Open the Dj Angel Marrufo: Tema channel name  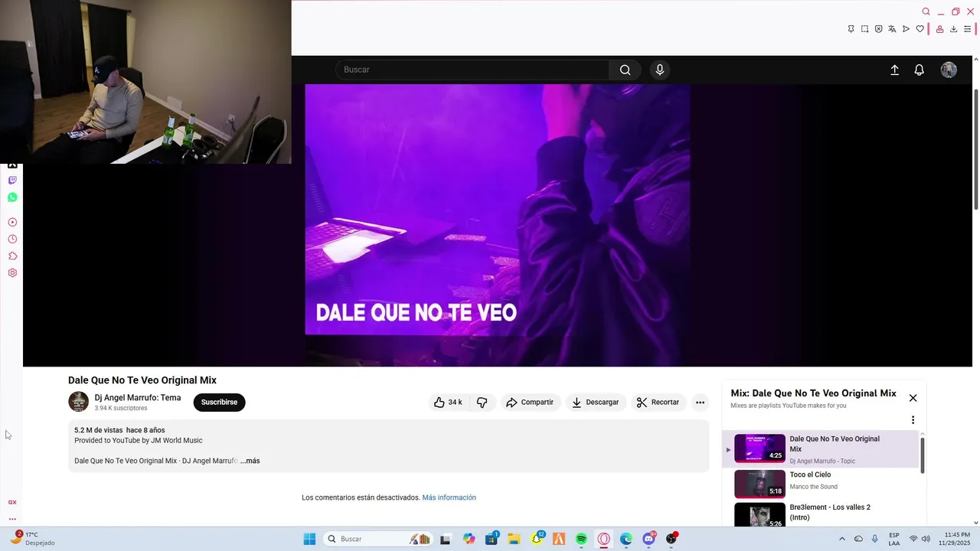(x=138, y=398)
